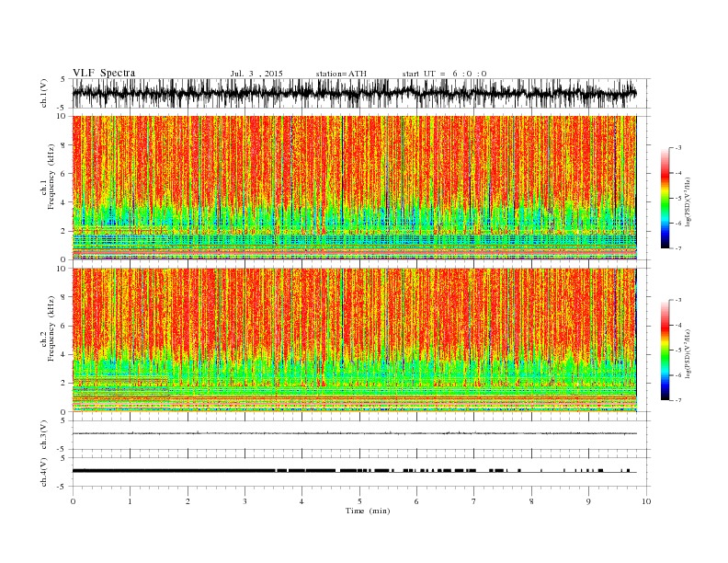Click the "ch.2 Frequency (kHz)" axis label
Image resolution: width=728 pixels, height=563 pixels.
tap(48, 329)
